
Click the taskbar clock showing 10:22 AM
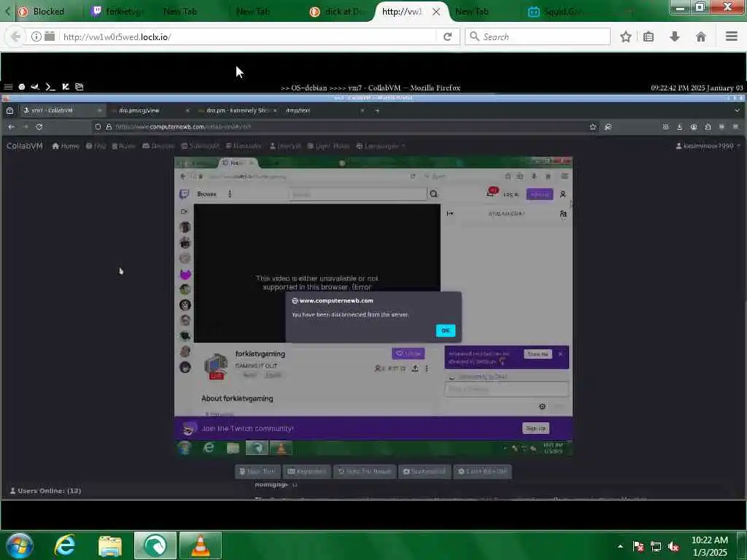coord(709,546)
